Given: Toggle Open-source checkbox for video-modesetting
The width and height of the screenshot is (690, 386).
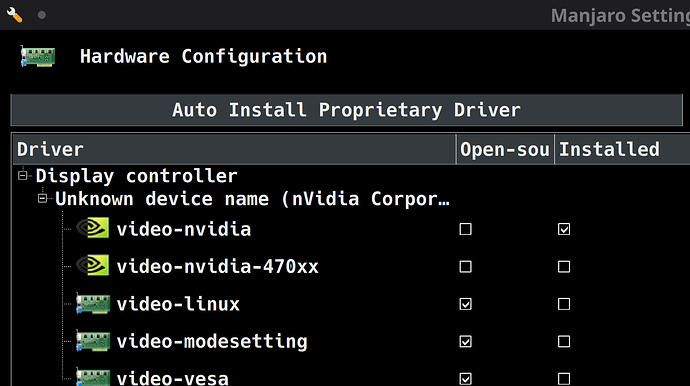Looking at the screenshot, I should coord(466,342).
